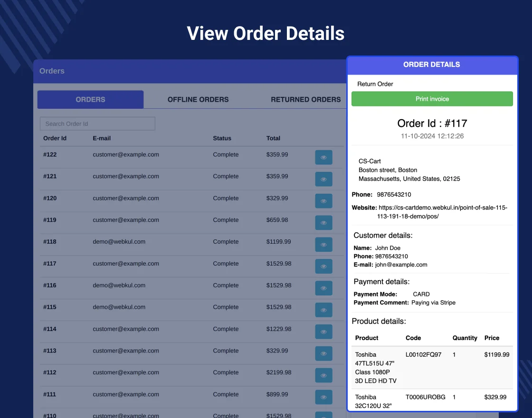Click product price $1199.99
Viewport: 532px width, 418px height.
(x=497, y=354)
